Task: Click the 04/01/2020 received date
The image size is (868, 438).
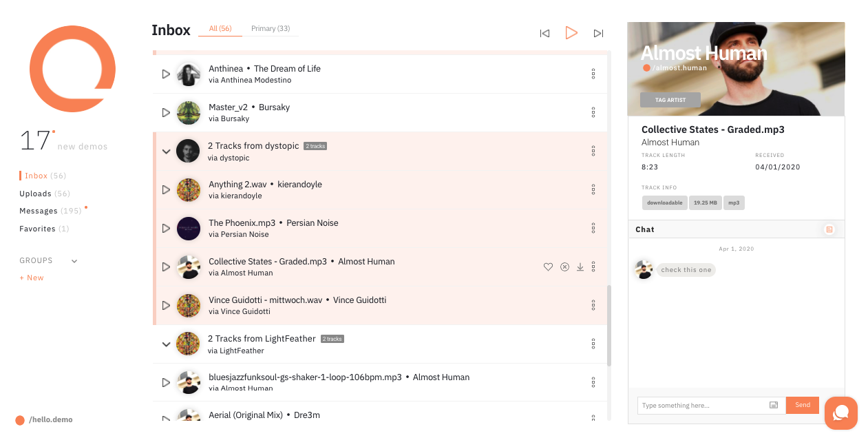Action: pos(778,167)
